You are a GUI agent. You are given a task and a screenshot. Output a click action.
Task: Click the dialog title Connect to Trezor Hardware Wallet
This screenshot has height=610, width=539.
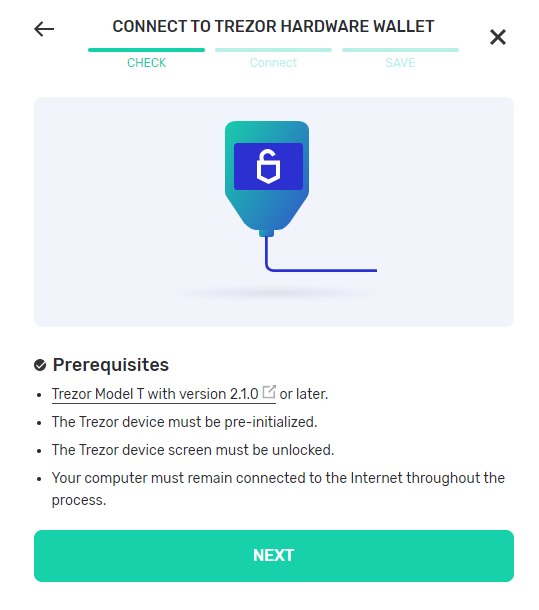click(273, 26)
